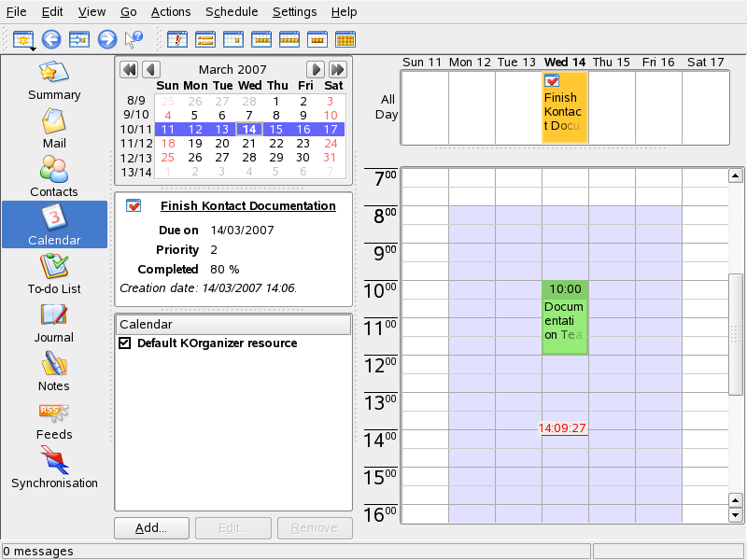
Task: Select March 21 in the mini calendar
Action: 249,144
